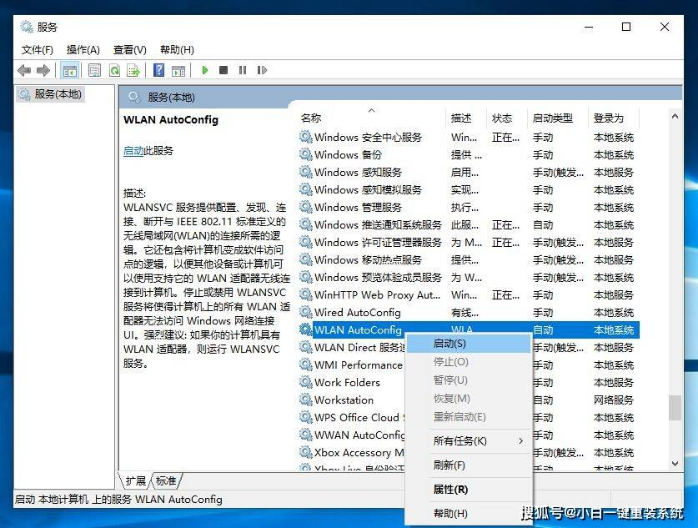Image resolution: width=698 pixels, height=528 pixels.
Task: Click gear icon of Windows 备份 row
Action: tap(305, 154)
